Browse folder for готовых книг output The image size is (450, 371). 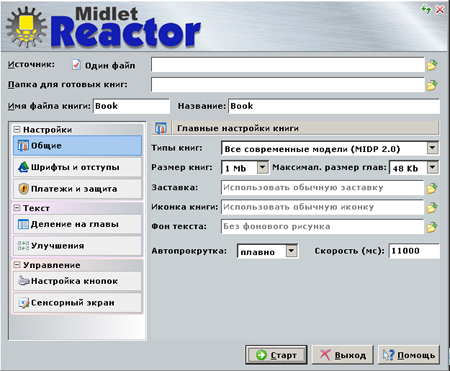coord(432,85)
